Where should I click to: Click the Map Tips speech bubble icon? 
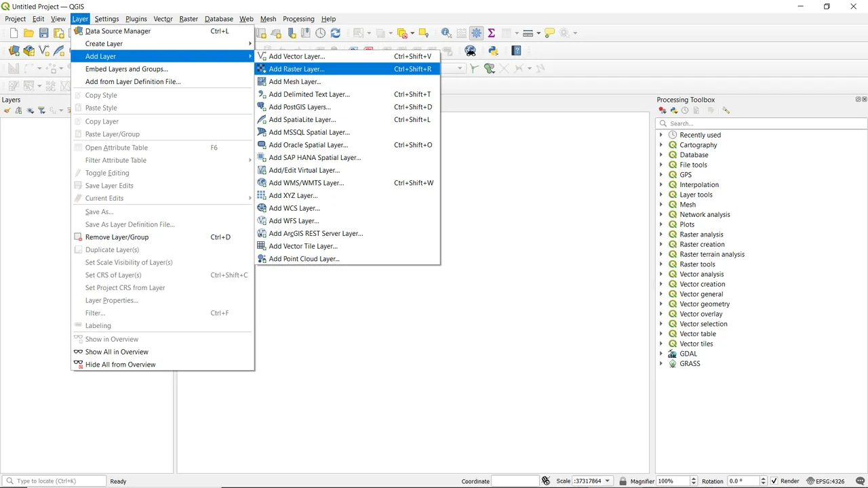549,33
